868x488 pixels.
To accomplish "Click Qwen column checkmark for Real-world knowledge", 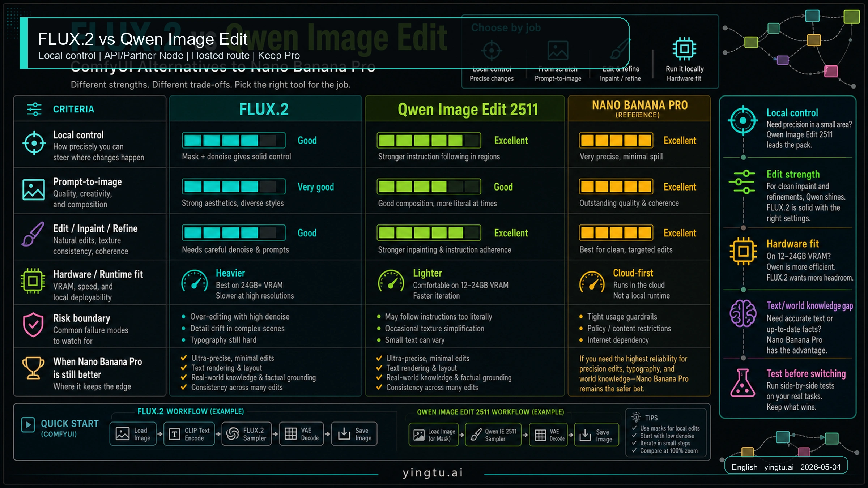I will (379, 377).
